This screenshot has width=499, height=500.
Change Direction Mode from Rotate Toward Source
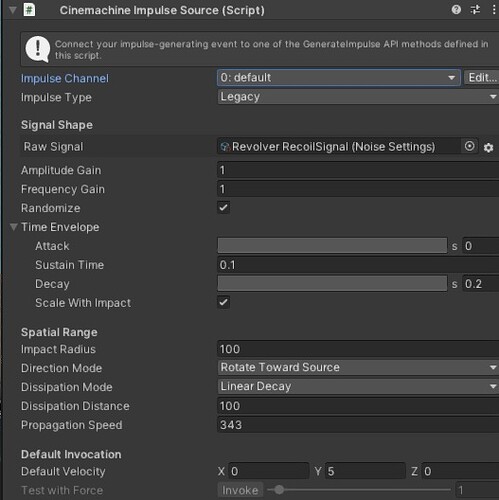pos(358,367)
